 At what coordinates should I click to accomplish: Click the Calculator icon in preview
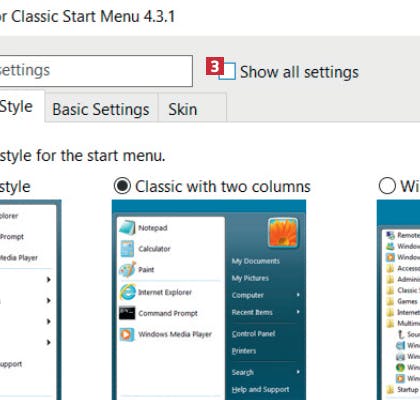(x=127, y=249)
